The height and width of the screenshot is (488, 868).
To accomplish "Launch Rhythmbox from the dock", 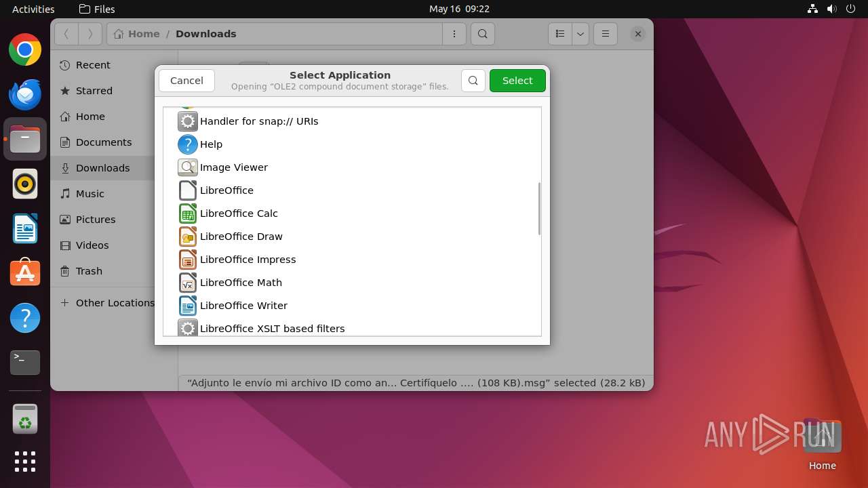I will pos(25,184).
